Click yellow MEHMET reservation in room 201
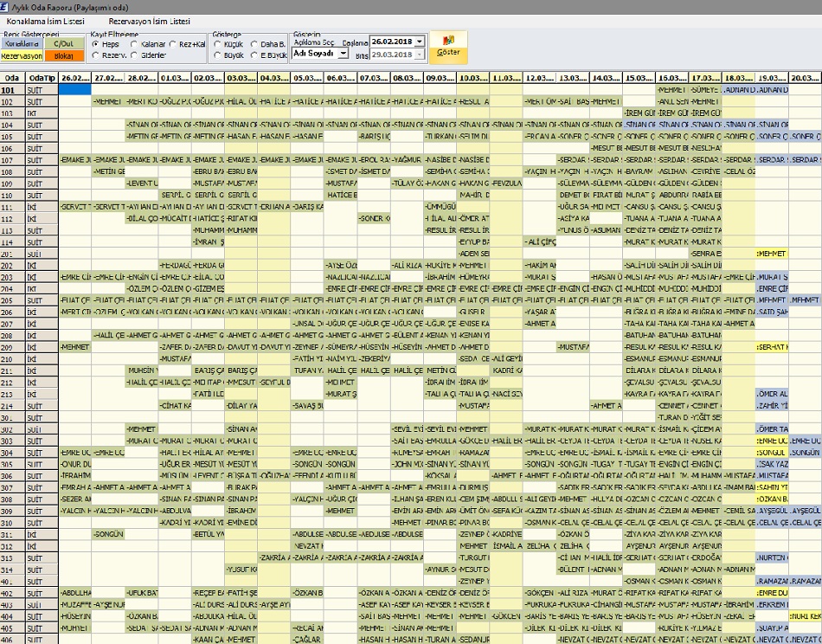822x644 pixels. (772, 254)
